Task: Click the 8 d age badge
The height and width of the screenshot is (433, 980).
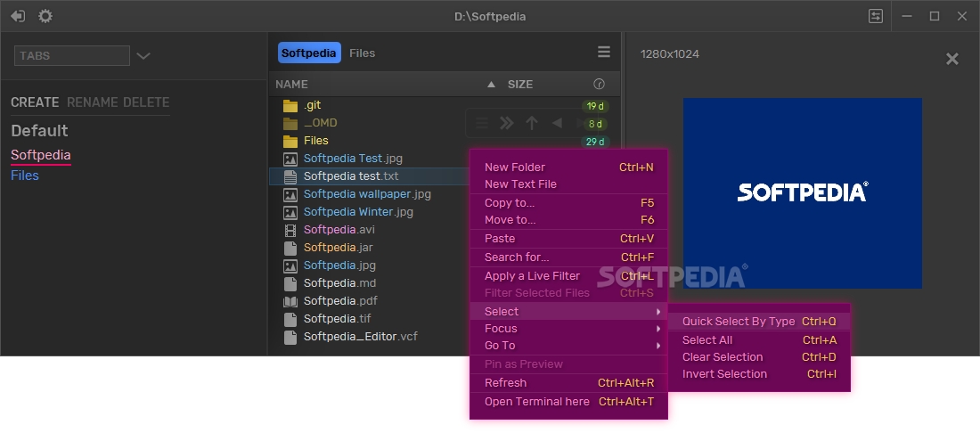Action: point(595,124)
